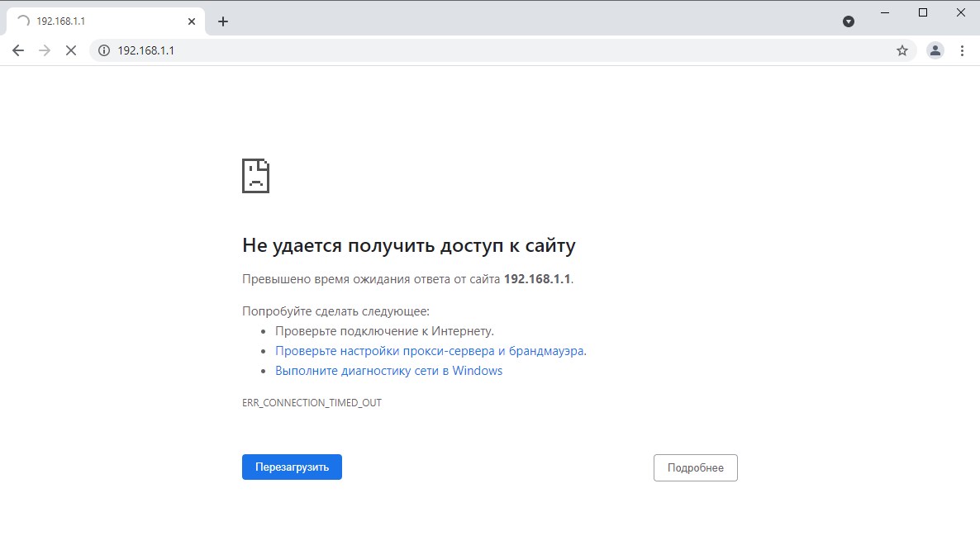Maximize the Chrome window

pyautogui.click(x=923, y=12)
